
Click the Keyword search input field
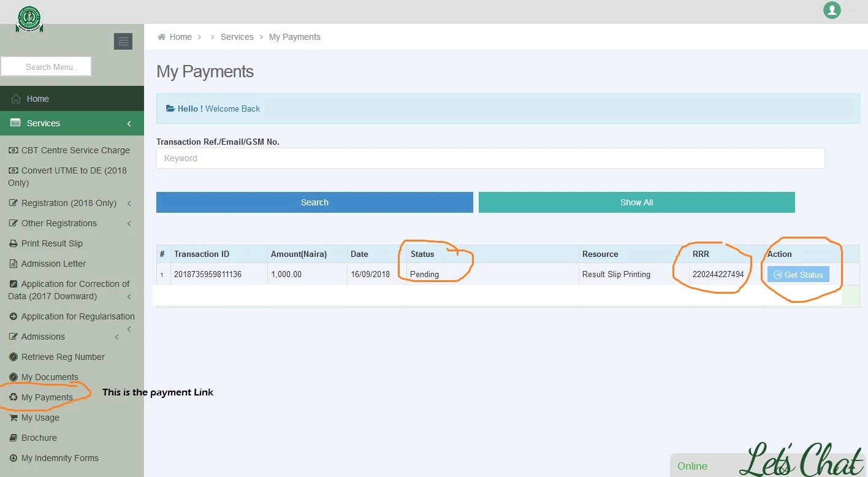click(490, 158)
